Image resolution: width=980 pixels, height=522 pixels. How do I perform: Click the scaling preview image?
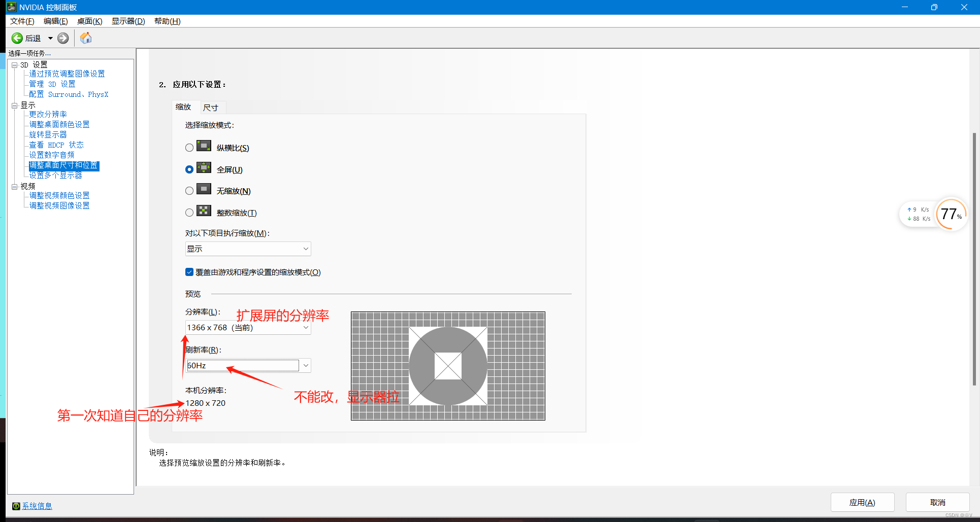(x=448, y=366)
